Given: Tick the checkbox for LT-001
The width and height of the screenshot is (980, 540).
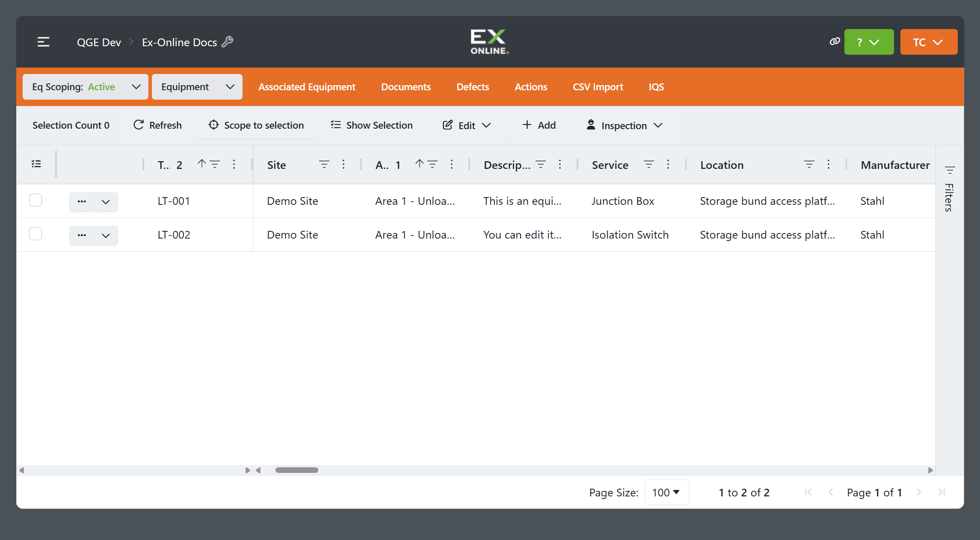Looking at the screenshot, I should point(36,200).
